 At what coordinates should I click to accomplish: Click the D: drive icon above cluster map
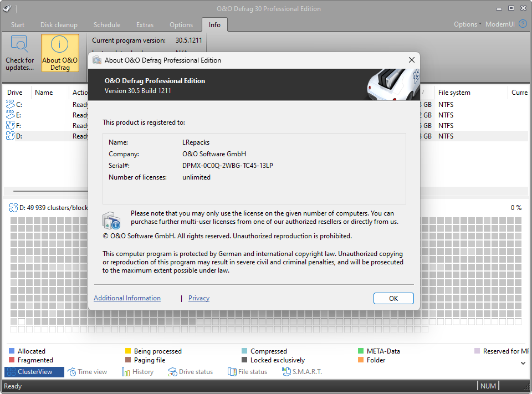coord(13,207)
